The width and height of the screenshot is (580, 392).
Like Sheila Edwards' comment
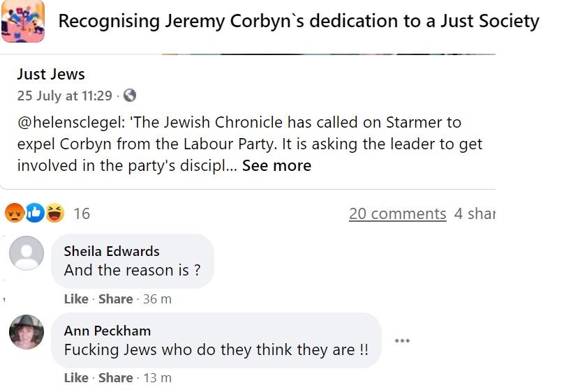[76, 299]
